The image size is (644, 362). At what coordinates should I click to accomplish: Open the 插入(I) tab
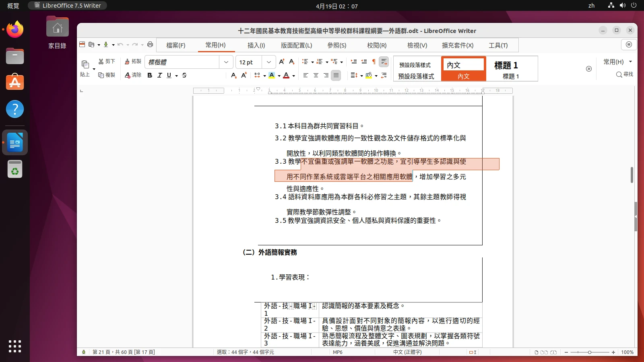(256, 45)
